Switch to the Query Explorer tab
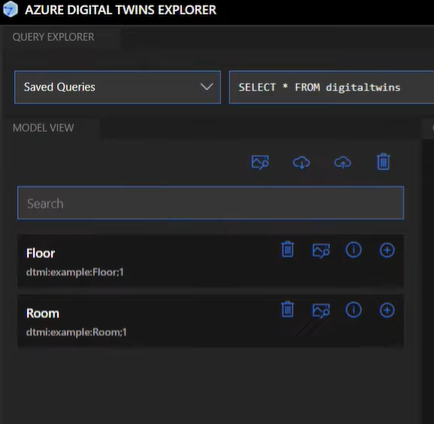The height and width of the screenshot is (424, 434). [53, 37]
